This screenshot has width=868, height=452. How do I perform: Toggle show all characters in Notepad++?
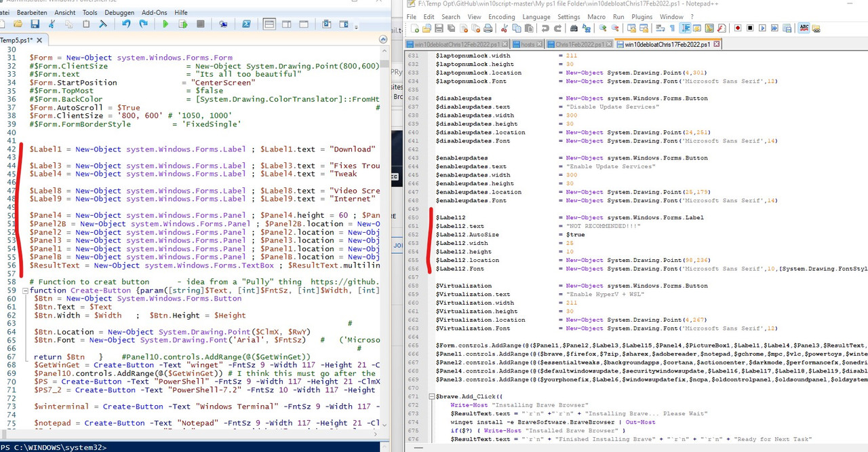pos(672,28)
